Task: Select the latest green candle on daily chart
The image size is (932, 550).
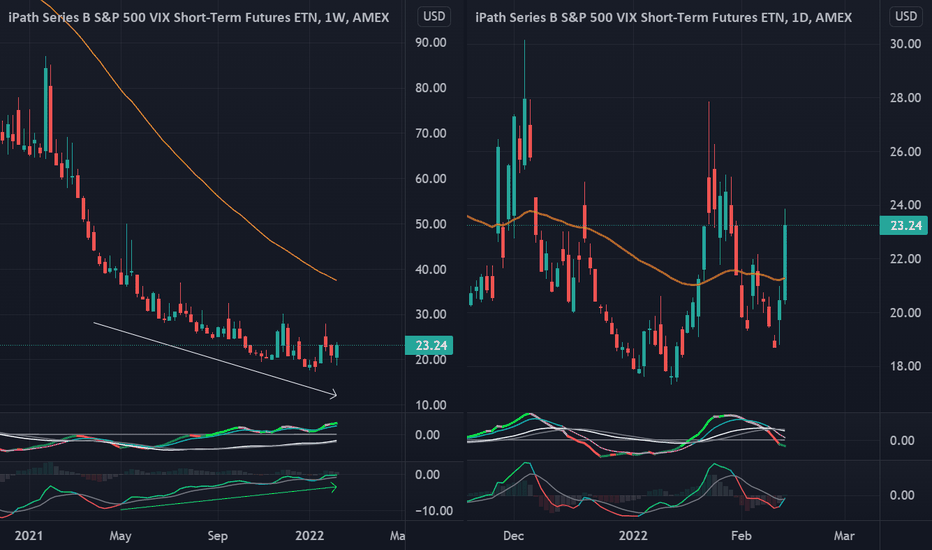Action: pyautogui.click(x=785, y=263)
